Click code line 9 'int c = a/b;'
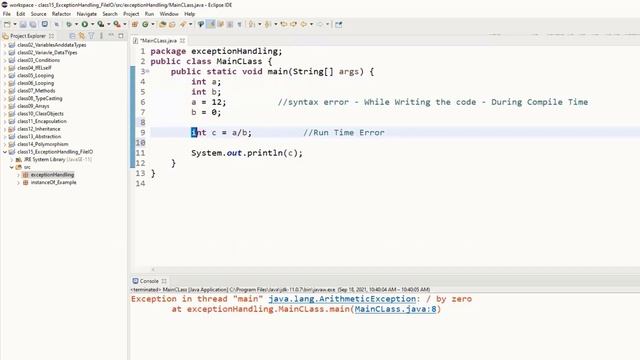Screen dimensions: 640x360 222,133
